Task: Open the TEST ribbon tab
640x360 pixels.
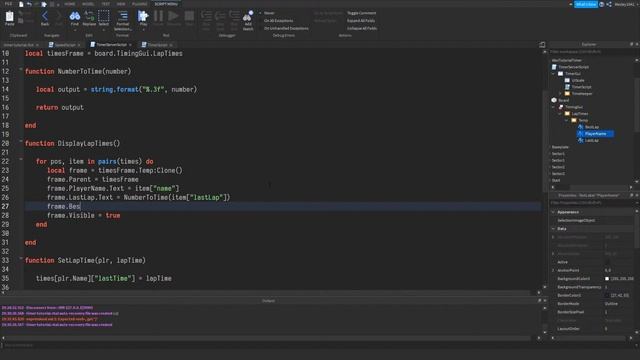Action: click(106, 4)
